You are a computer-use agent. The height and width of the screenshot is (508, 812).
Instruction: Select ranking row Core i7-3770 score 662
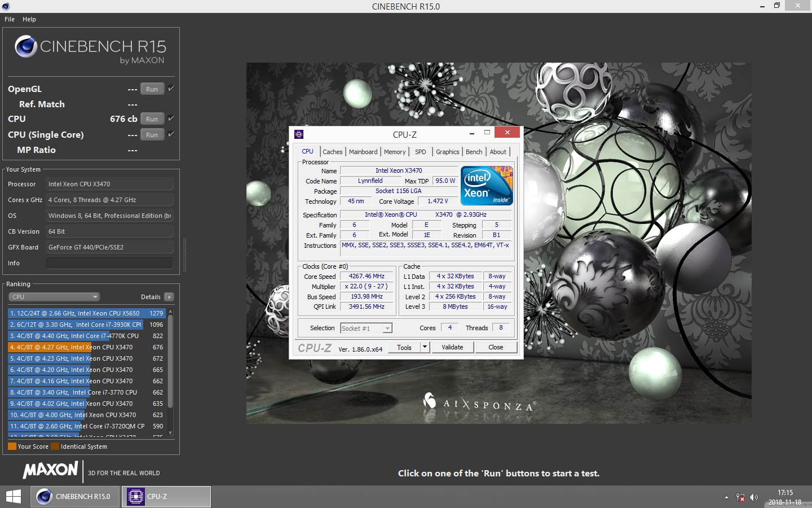(86, 392)
